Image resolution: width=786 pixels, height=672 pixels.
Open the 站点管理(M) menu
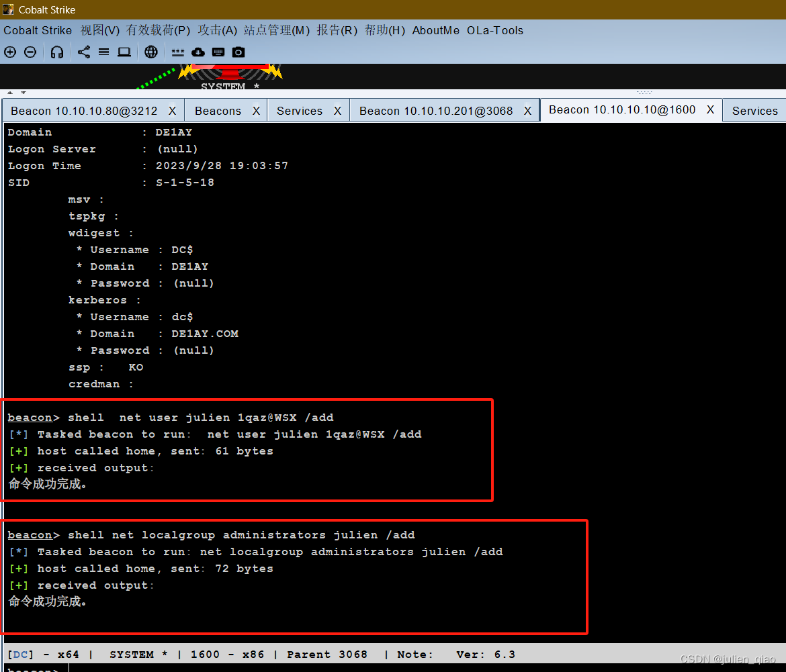click(277, 31)
